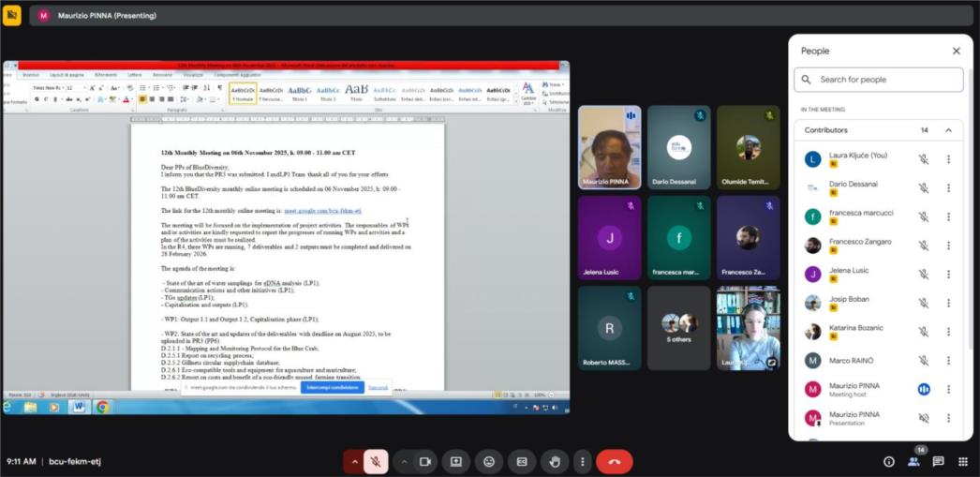
Task: Open camera video settings arrow
Action: [x=404, y=461]
